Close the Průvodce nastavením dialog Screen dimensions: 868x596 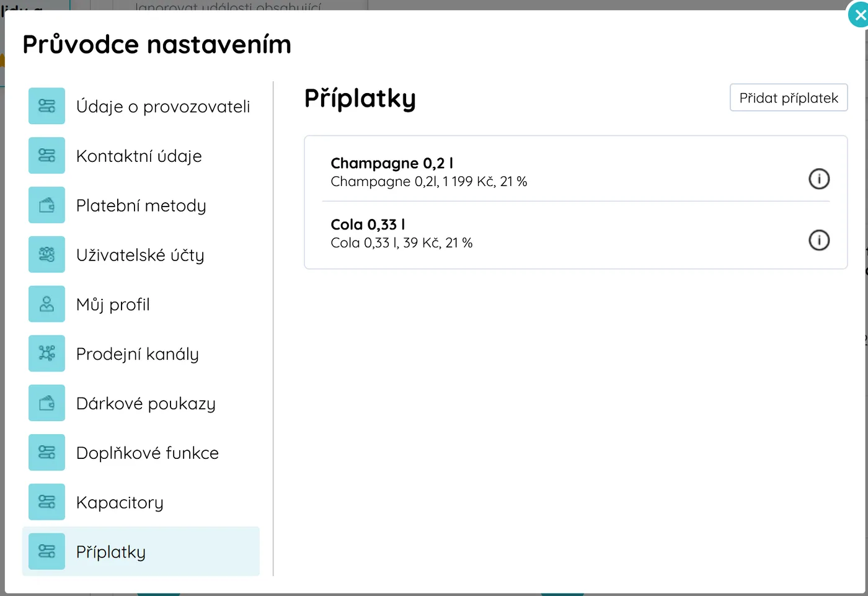click(859, 16)
